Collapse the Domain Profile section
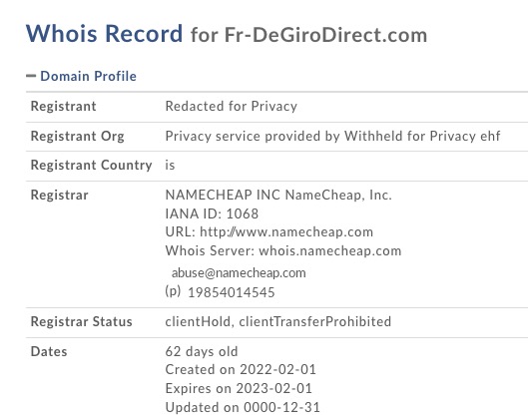The width and height of the screenshot is (528, 420). point(82,76)
